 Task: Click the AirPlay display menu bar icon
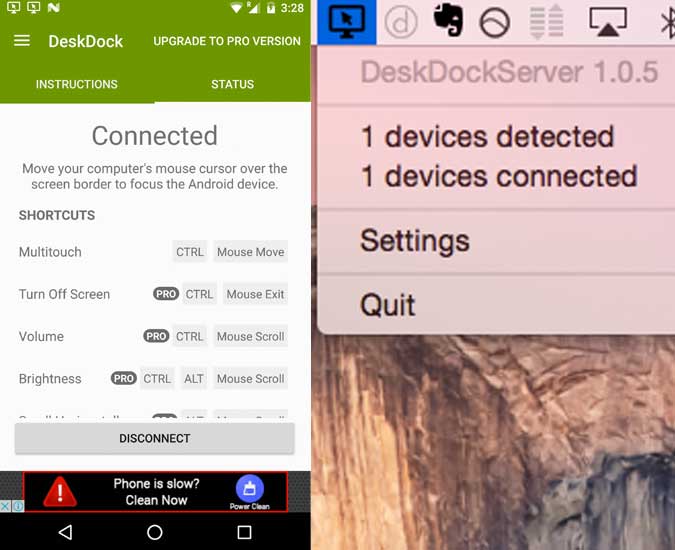click(x=607, y=22)
